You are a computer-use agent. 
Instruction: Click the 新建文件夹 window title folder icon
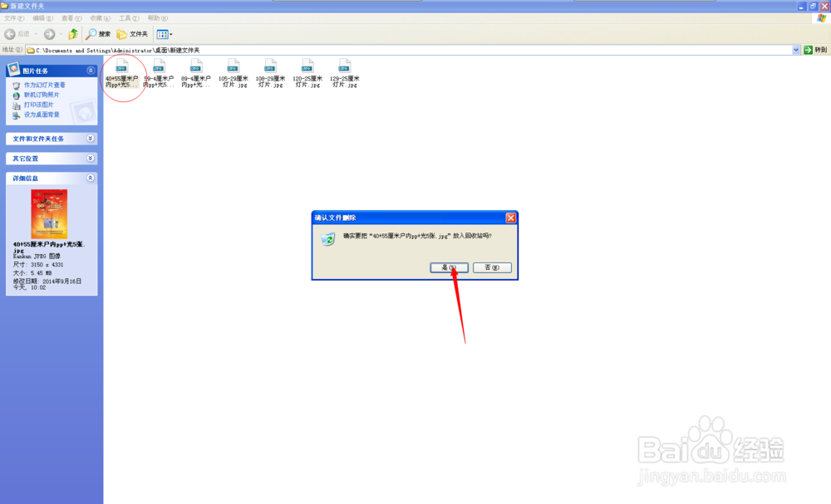tap(4, 6)
